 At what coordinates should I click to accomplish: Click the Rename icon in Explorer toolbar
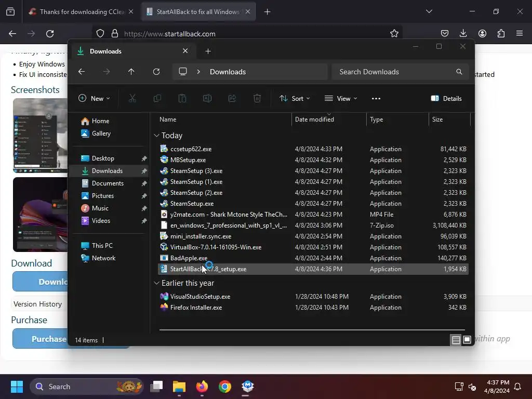point(207,98)
